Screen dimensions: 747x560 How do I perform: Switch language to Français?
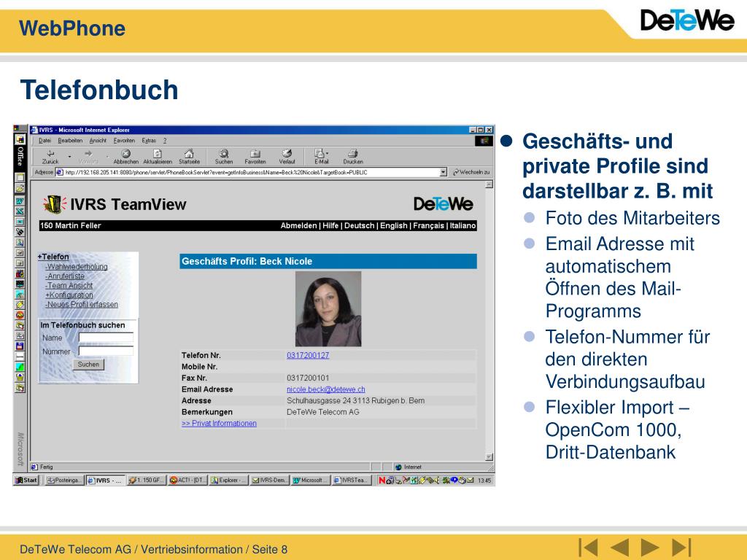[428, 226]
